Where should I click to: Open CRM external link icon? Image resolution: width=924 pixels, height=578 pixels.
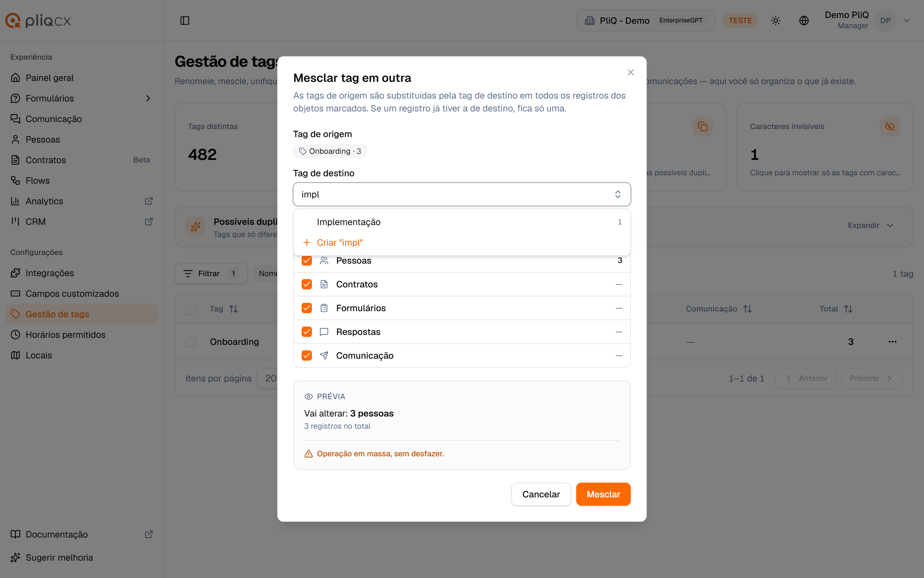(x=149, y=222)
